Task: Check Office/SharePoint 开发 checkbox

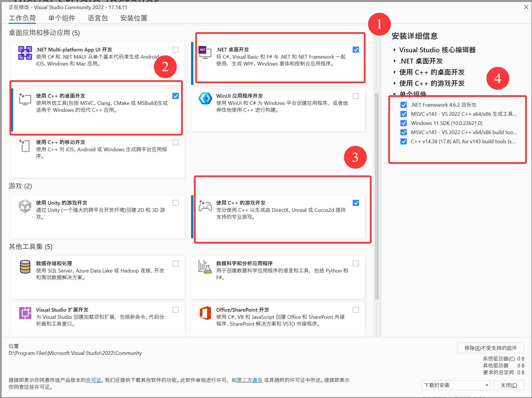Action: pos(356,310)
